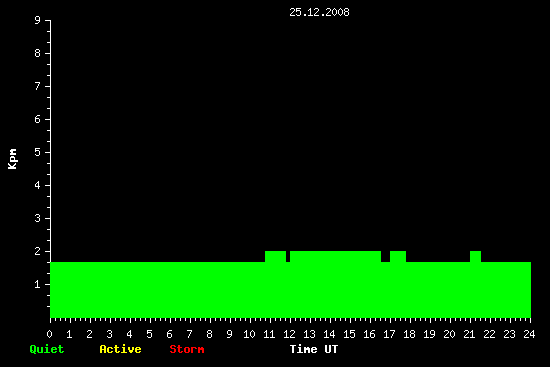Click wide raised bar between hours 13-16
550x367 pixels.
tap(335, 256)
